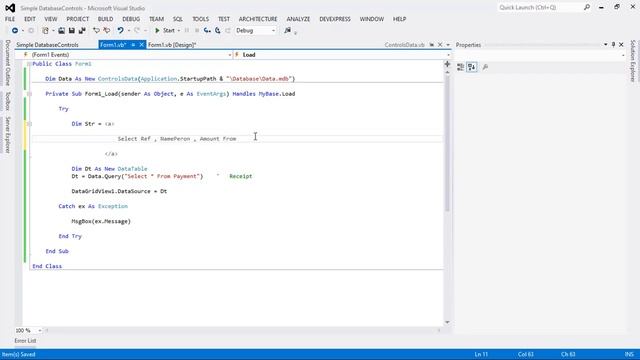Screen dimensions: 640x360
Task: Open the EDIT menu
Action: [30, 19]
